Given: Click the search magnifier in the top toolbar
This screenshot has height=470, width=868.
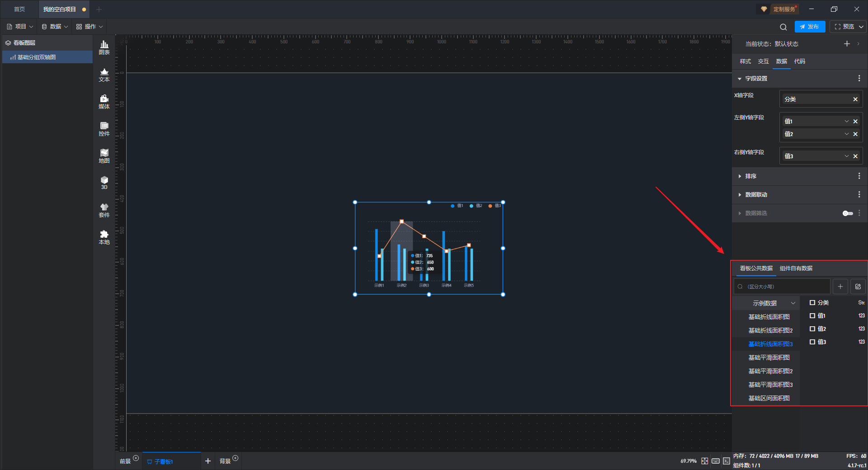Looking at the screenshot, I should [x=783, y=27].
